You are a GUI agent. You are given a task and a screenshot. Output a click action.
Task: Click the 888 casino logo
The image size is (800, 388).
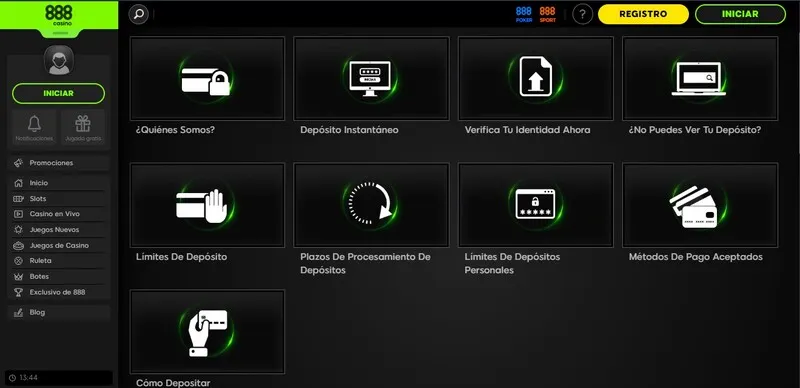pos(59,15)
